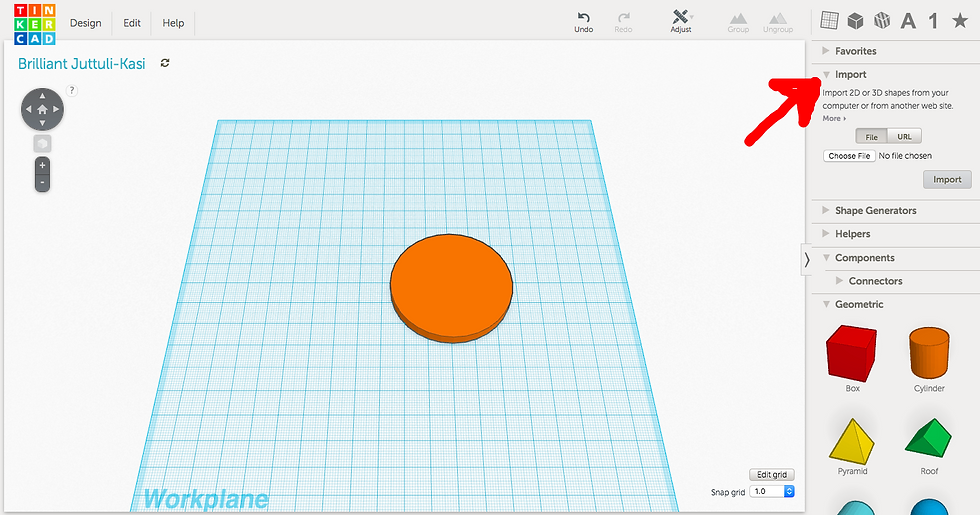Select the URL import toggle
The width and height of the screenshot is (980, 515).
pos(904,137)
